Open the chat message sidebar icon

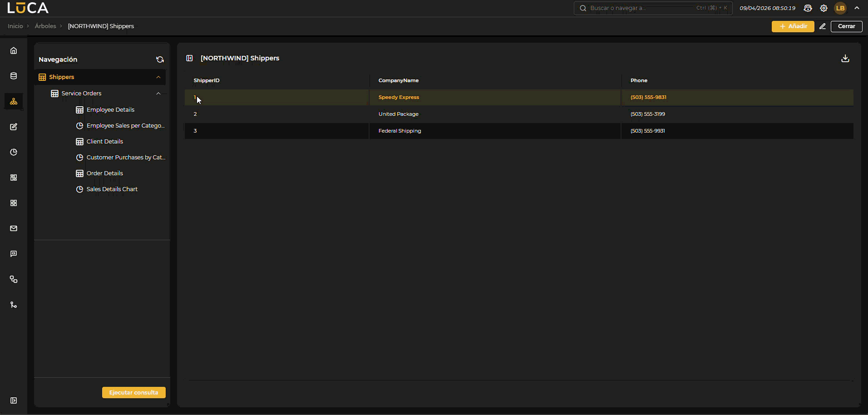14,254
